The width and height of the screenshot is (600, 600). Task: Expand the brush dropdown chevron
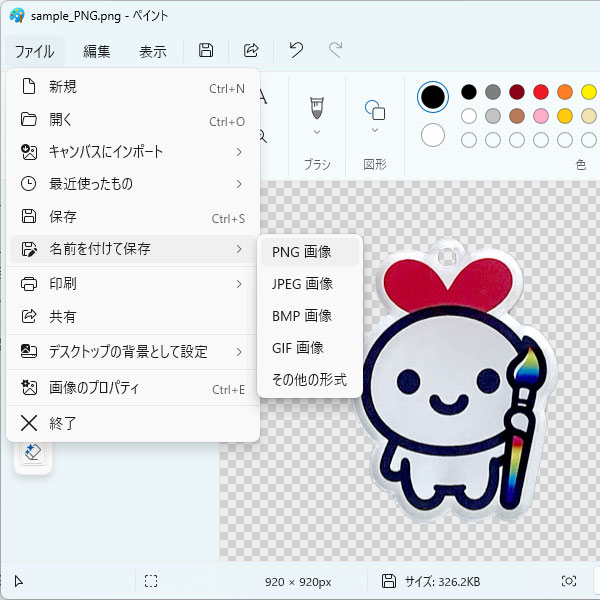(x=316, y=132)
